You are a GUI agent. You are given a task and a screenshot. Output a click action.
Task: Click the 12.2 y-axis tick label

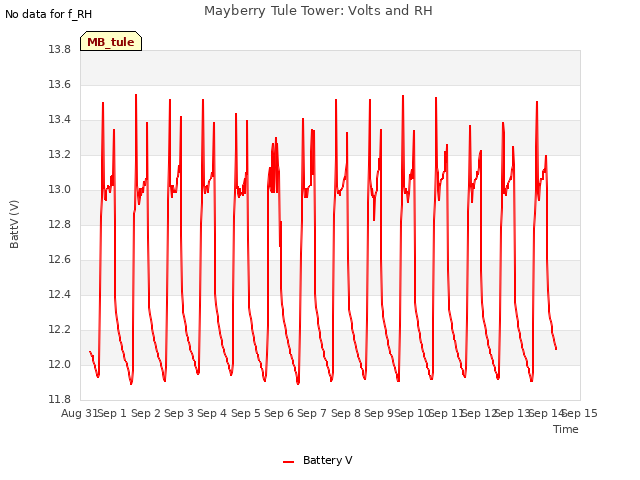tap(59, 329)
